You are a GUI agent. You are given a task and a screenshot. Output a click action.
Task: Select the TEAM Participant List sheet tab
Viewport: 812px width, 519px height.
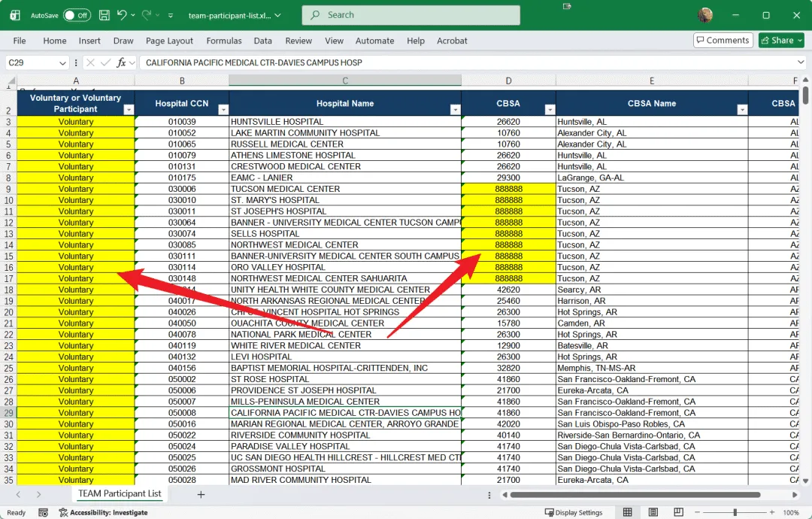coord(120,493)
